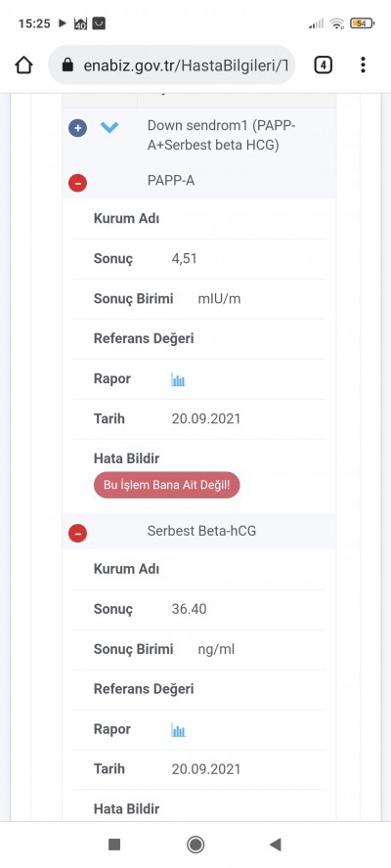Tap the Android back triangle button

coord(276,845)
